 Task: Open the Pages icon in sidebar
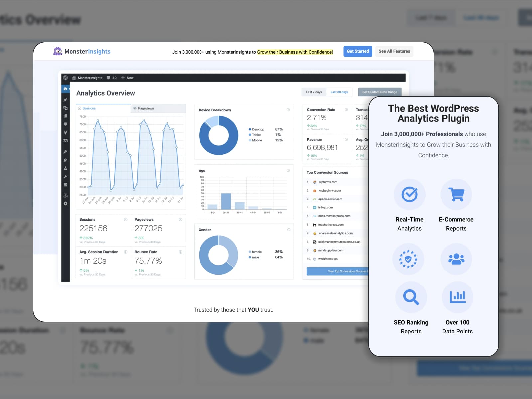66,116
